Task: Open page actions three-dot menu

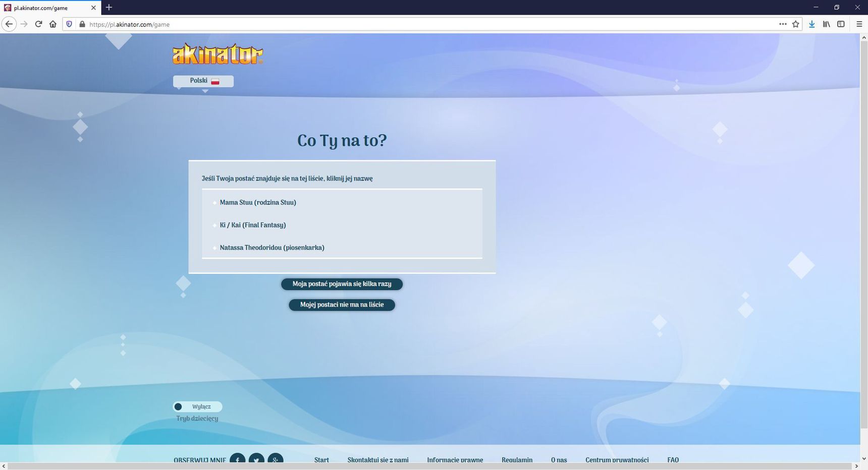Action: [783, 24]
